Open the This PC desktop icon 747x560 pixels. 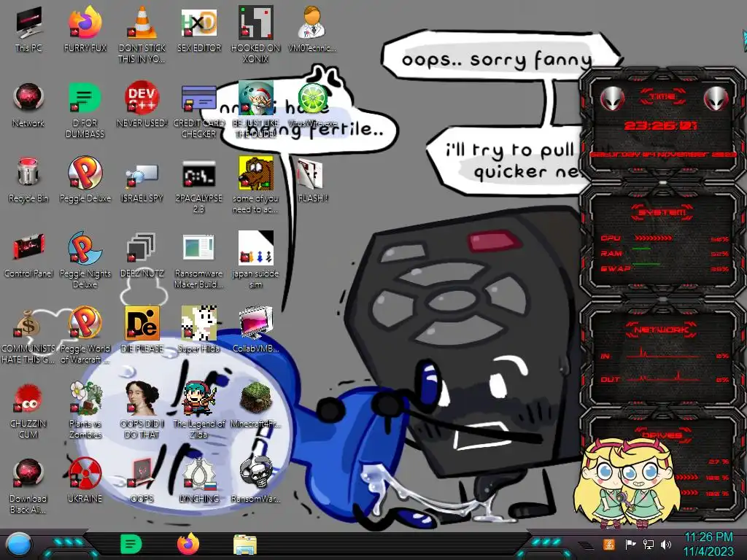click(x=28, y=29)
